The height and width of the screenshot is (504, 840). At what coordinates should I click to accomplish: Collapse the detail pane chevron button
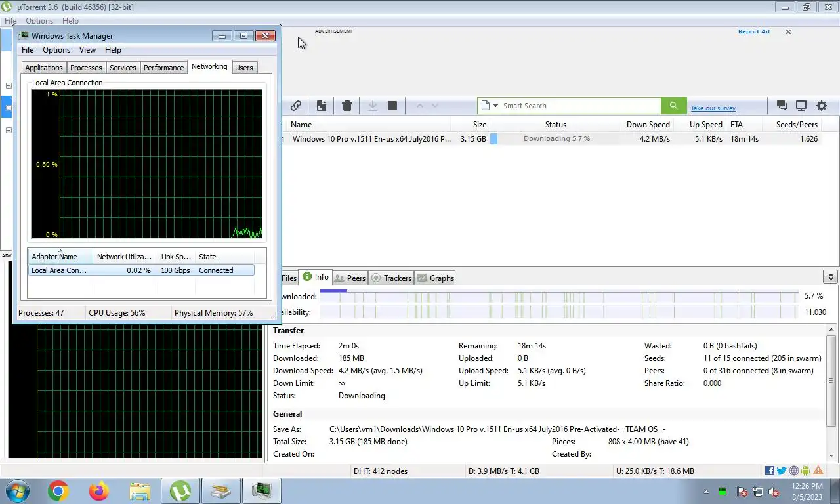(831, 277)
